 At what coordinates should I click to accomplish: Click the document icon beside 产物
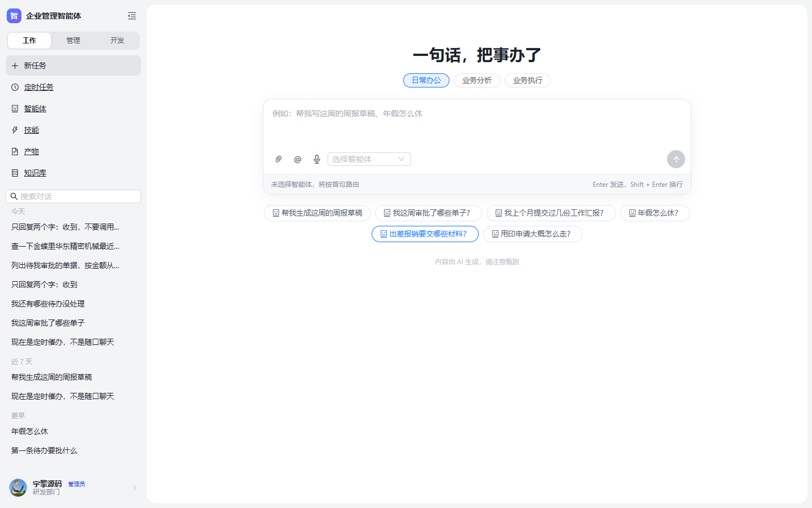(15, 151)
